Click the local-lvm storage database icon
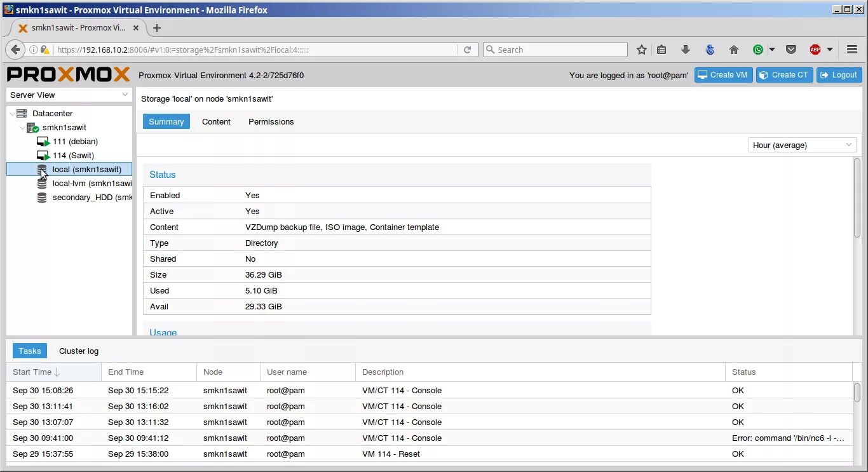 (x=42, y=184)
